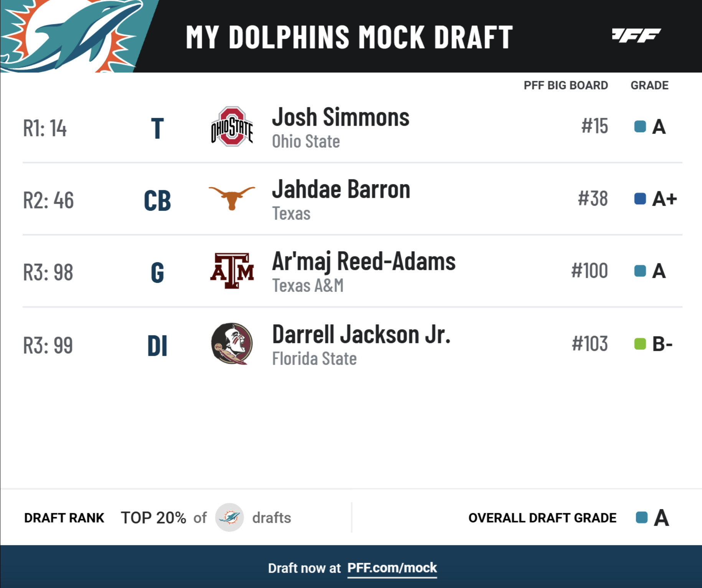Click the PFF logo in header
Screen dimensions: 702x588
(636, 36)
